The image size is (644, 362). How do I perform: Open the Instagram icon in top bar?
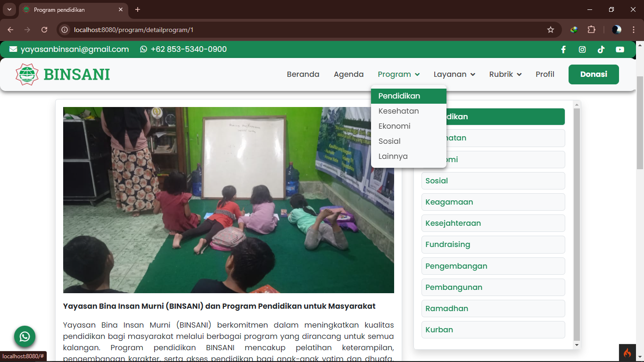point(582,49)
